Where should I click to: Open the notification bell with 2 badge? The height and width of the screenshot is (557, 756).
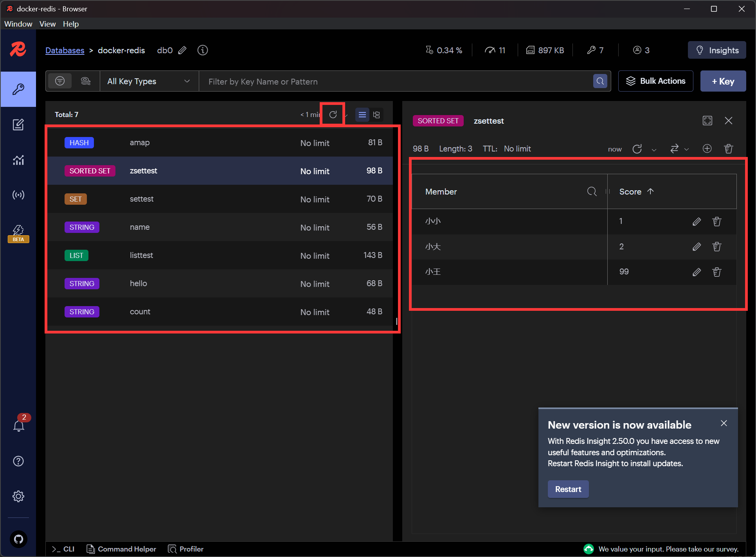click(19, 424)
